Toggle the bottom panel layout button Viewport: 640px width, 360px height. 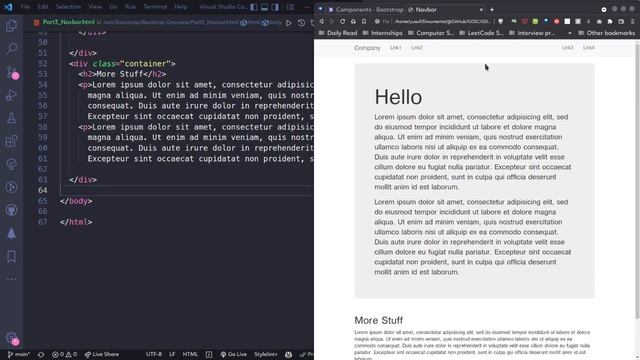click(x=264, y=7)
